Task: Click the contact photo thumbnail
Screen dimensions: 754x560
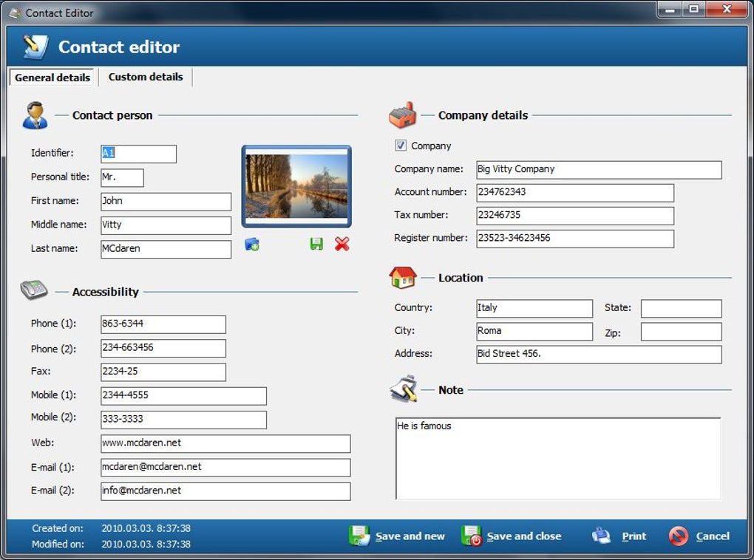Action: click(297, 187)
